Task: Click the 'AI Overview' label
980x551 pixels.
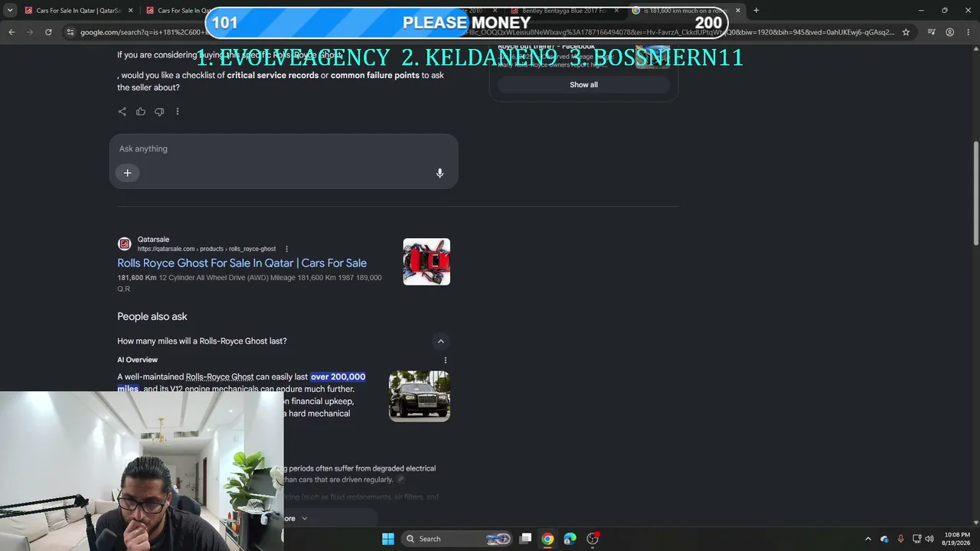Action: pyautogui.click(x=138, y=360)
